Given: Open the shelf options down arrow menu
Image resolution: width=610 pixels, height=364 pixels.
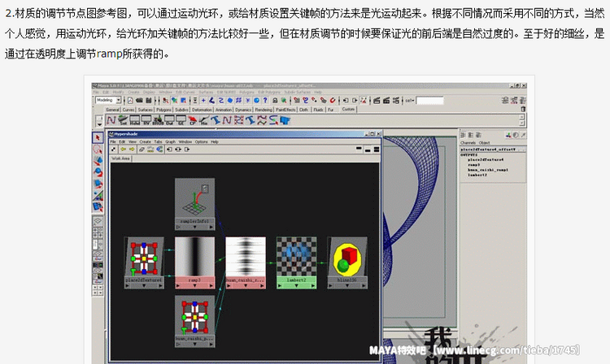Looking at the screenshot, I should click(x=99, y=123).
